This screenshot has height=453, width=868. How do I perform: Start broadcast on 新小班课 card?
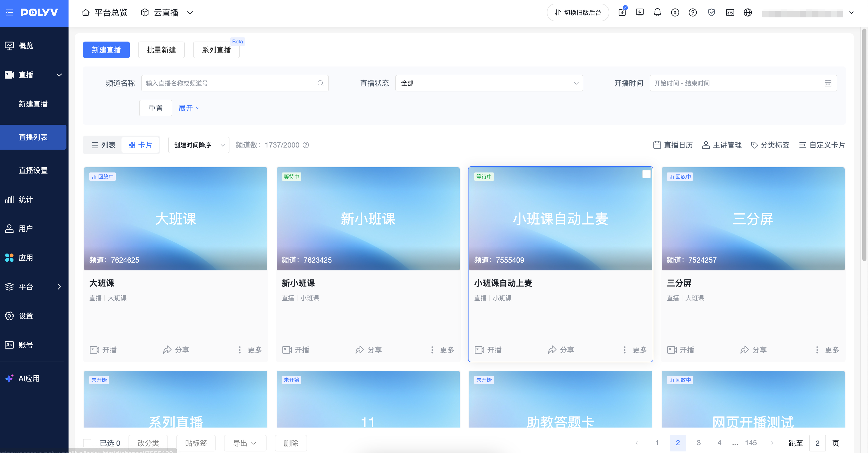coord(295,350)
